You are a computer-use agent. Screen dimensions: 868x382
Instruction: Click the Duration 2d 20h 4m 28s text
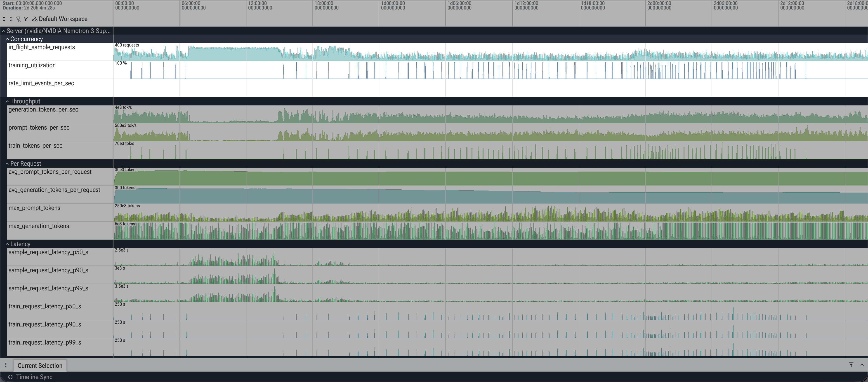tap(29, 8)
